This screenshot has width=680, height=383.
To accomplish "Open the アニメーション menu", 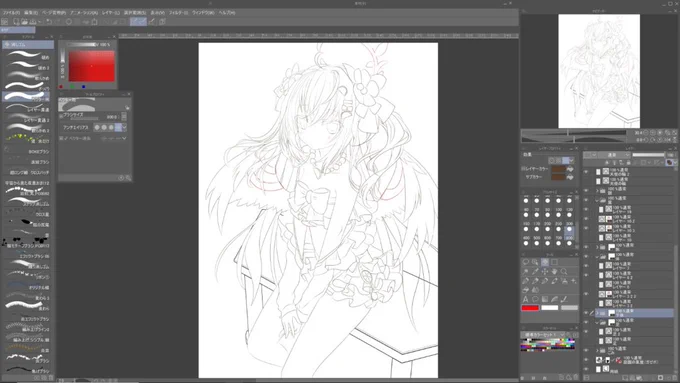I will [84, 13].
